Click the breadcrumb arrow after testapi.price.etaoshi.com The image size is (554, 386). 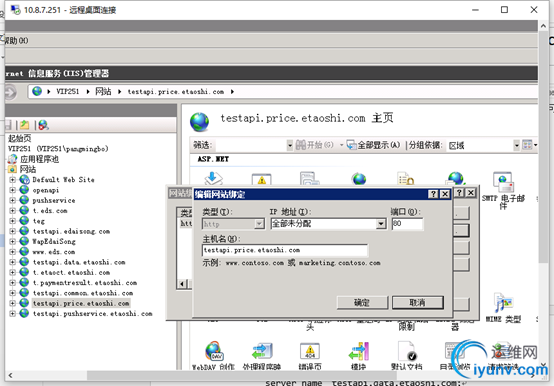pos(232,92)
